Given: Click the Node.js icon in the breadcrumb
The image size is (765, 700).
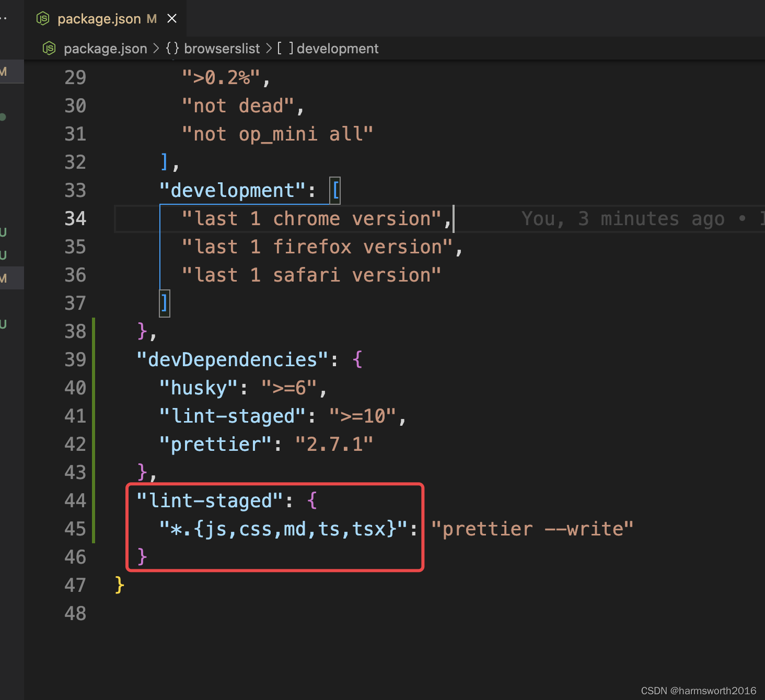Looking at the screenshot, I should [x=49, y=49].
